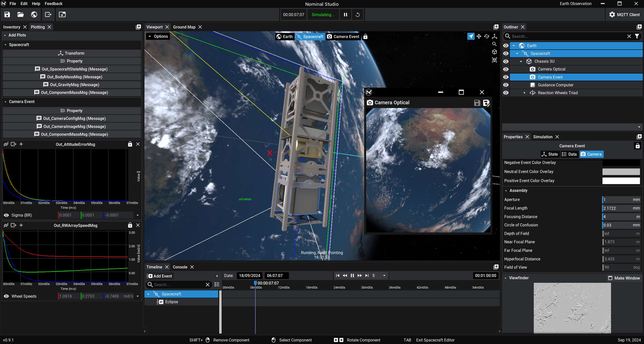Screen dimensions: 644x344
Task: Plot Out_CameraImageMsg (Message)
Action: pyautogui.click(x=72, y=126)
